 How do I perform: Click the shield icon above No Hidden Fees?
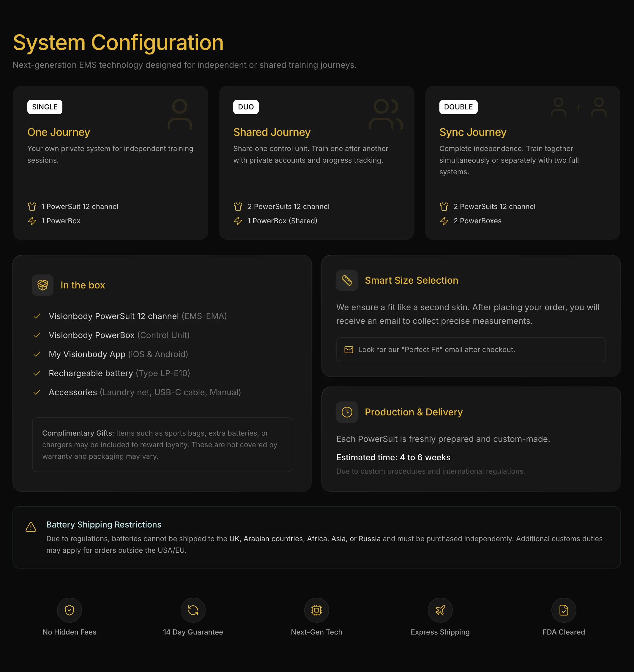click(x=69, y=610)
